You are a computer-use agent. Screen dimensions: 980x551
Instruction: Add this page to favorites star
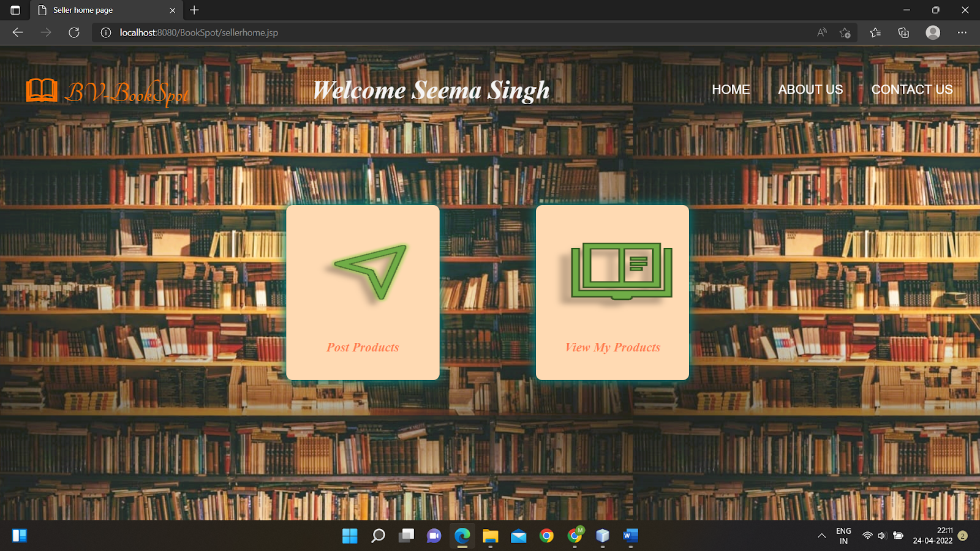[x=845, y=32]
